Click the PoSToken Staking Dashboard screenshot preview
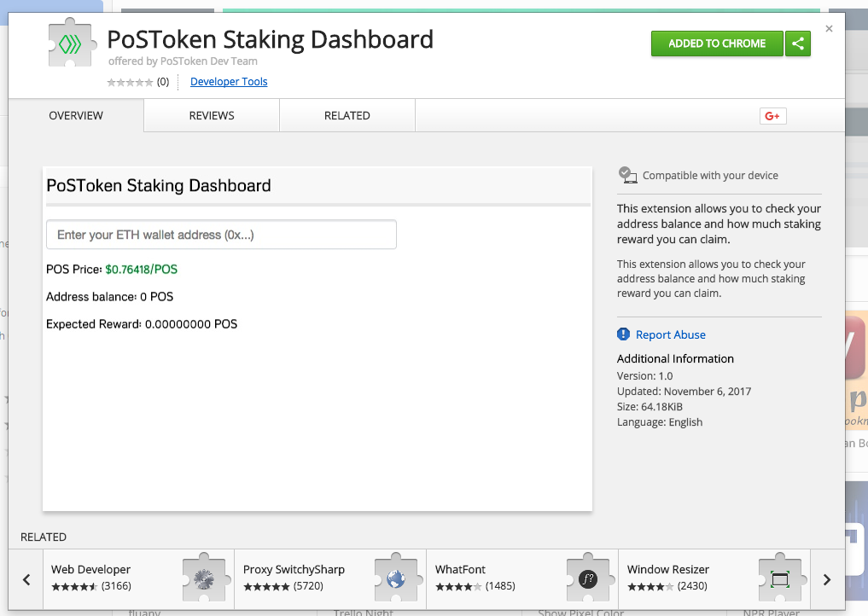Viewport: 868px width, 616px height. (x=317, y=339)
